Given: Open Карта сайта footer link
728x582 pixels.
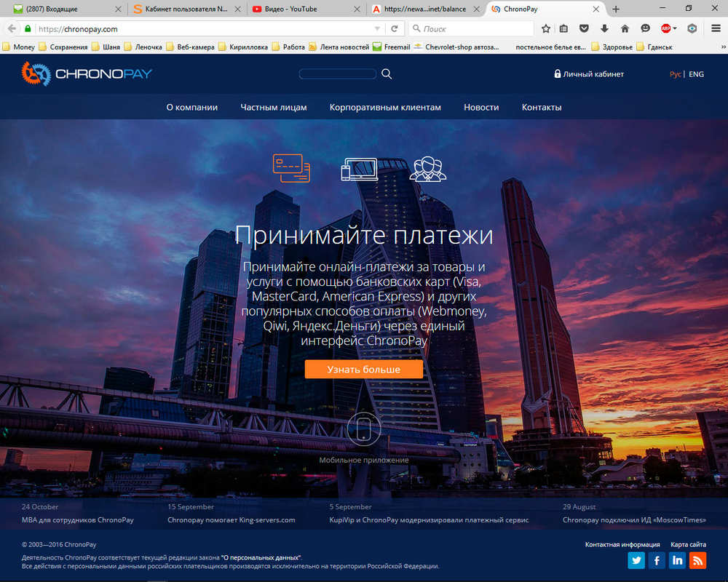Looking at the screenshot, I should coord(688,544).
